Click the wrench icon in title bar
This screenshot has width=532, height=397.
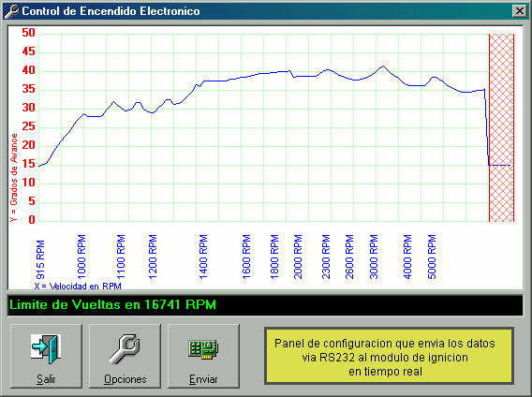(11, 11)
